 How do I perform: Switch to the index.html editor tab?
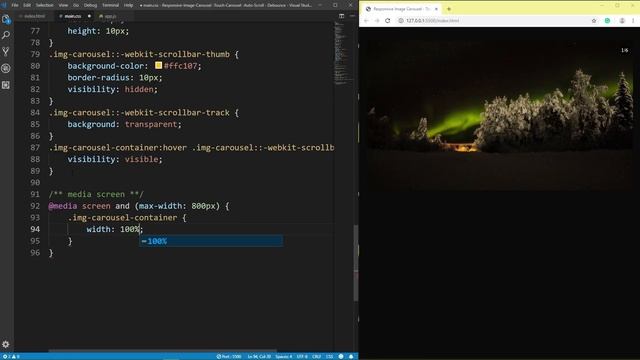click(x=34, y=16)
